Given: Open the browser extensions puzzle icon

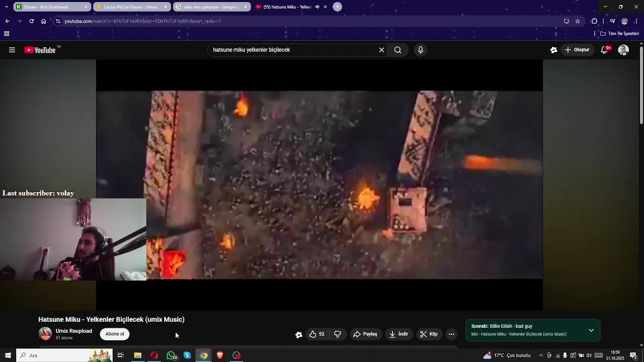Looking at the screenshot, I should click(594, 21).
